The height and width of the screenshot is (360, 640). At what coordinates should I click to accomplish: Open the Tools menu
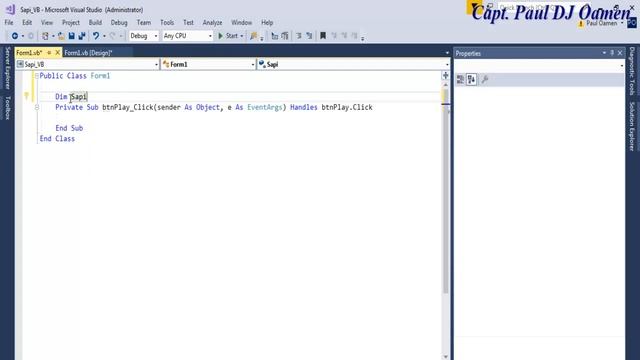coord(167,22)
